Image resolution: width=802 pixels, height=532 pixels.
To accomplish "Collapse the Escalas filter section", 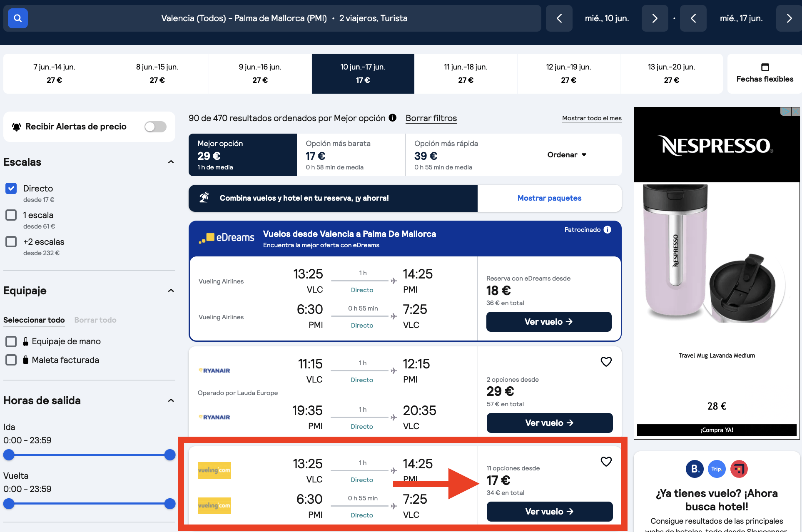I will pos(171,162).
